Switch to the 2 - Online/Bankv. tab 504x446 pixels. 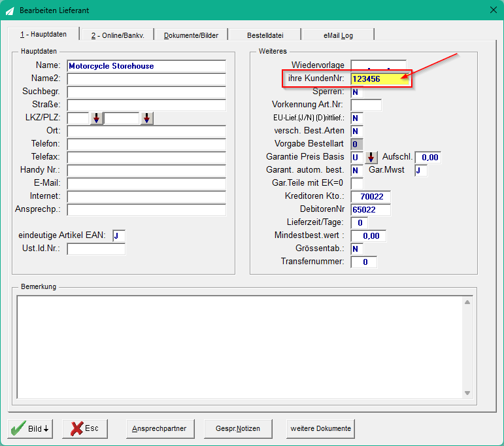point(118,35)
